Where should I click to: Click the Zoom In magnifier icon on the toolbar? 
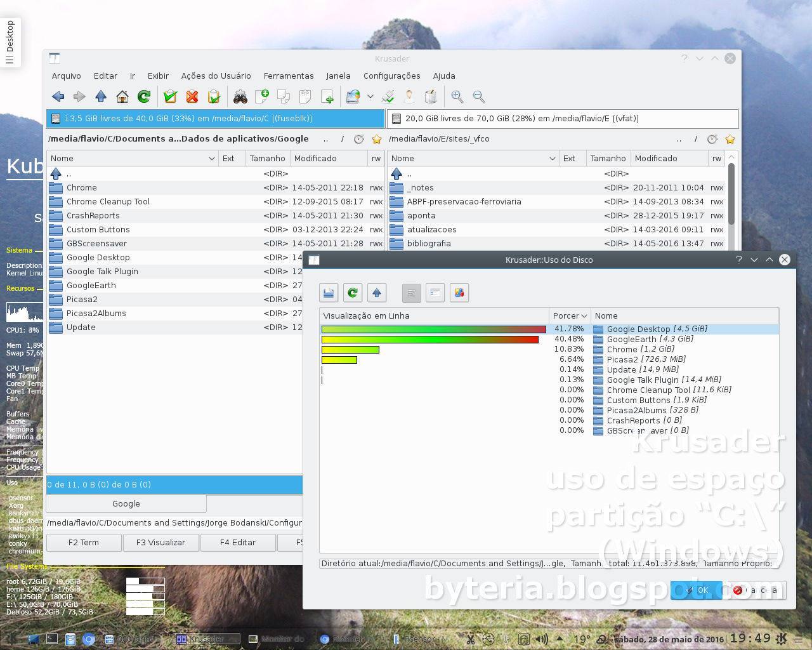coord(457,96)
